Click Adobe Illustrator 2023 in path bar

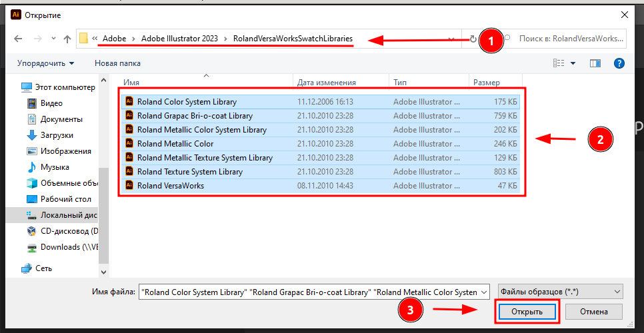(183, 39)
